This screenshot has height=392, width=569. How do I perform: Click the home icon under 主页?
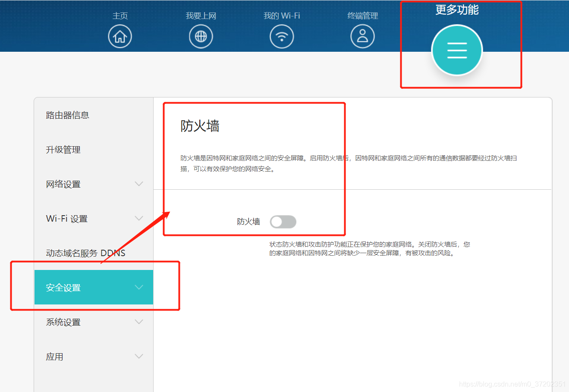(120, 37)
